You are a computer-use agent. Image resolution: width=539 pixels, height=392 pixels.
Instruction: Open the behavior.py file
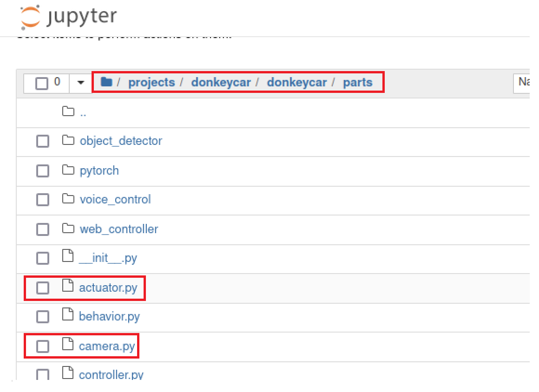[109, 317]
